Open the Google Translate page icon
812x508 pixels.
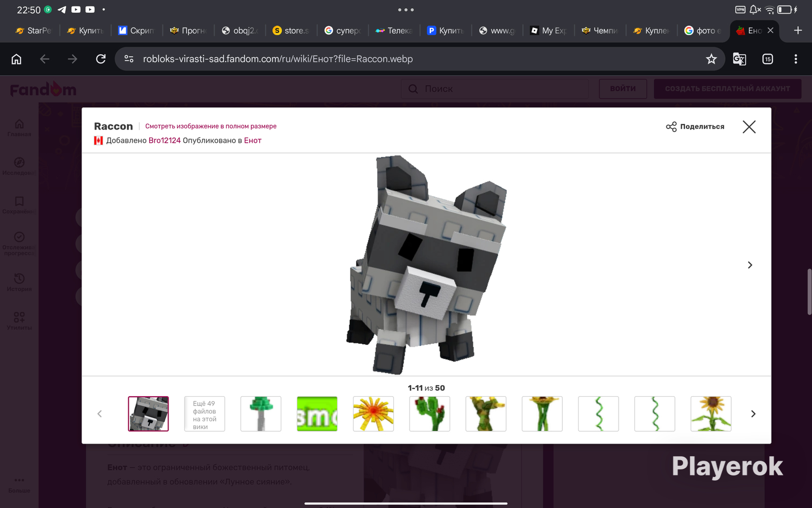739,59
